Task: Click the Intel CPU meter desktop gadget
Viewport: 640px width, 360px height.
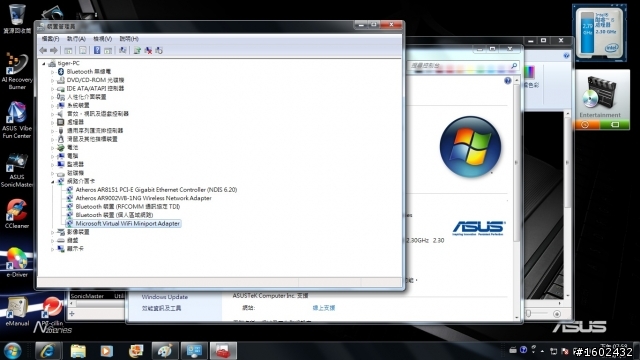Action: coord(599,33)
